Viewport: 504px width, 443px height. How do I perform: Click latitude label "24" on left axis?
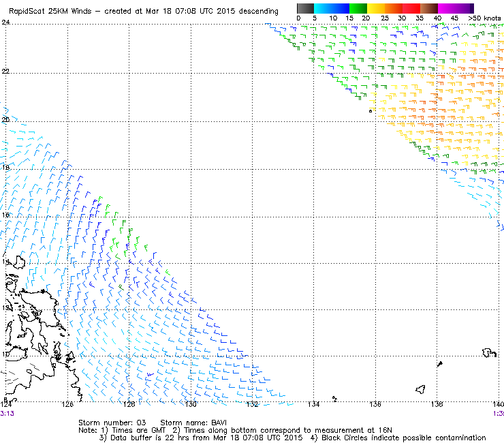tap(5, 22)
